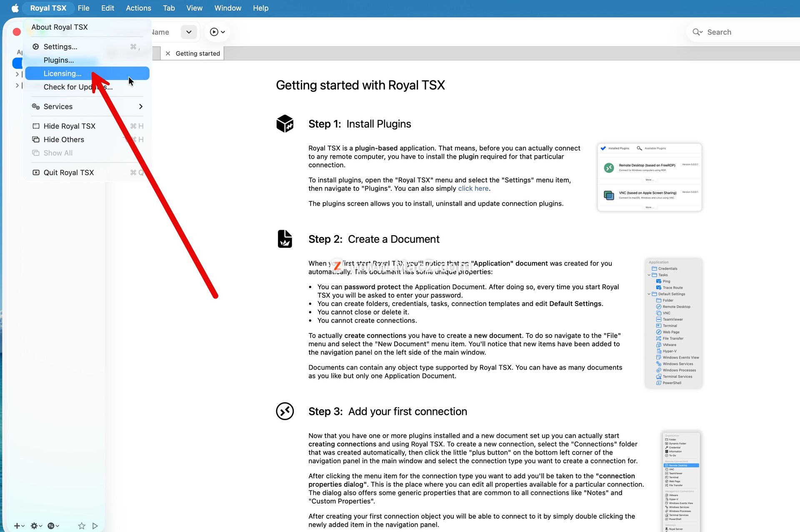Select Licensing... from Royal TSX menu
The width and height of the screenshot is (800, 532).
coord(62,74)
